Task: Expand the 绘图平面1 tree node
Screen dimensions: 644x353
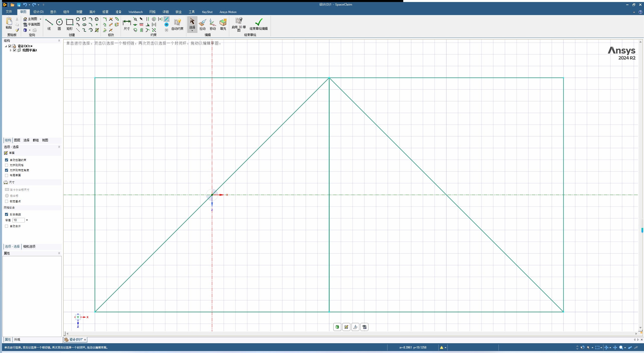Action: 11,50
